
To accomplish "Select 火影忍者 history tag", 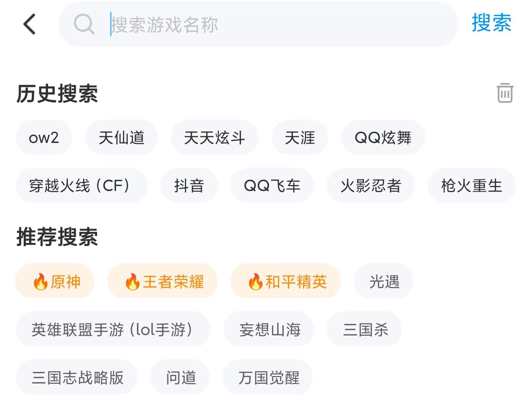I will click(x=371, y=185).
